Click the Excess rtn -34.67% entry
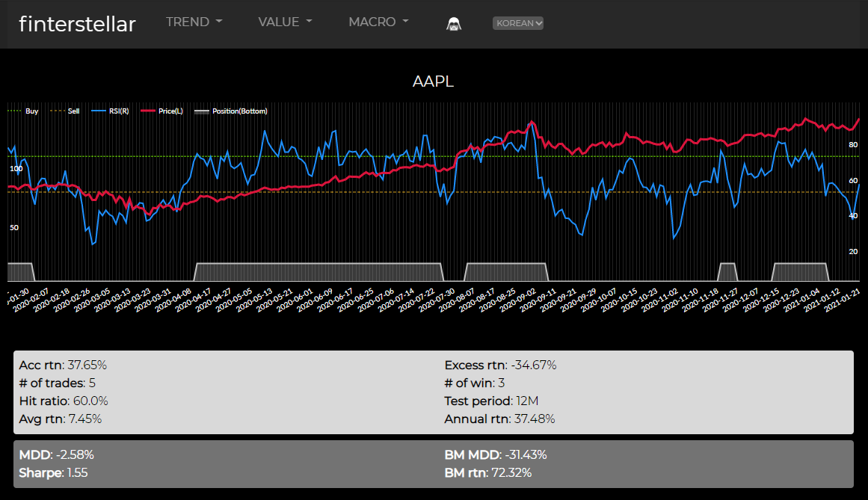This screenshot has width=868, height=500. pyautogui.click(x=500, y=365)
